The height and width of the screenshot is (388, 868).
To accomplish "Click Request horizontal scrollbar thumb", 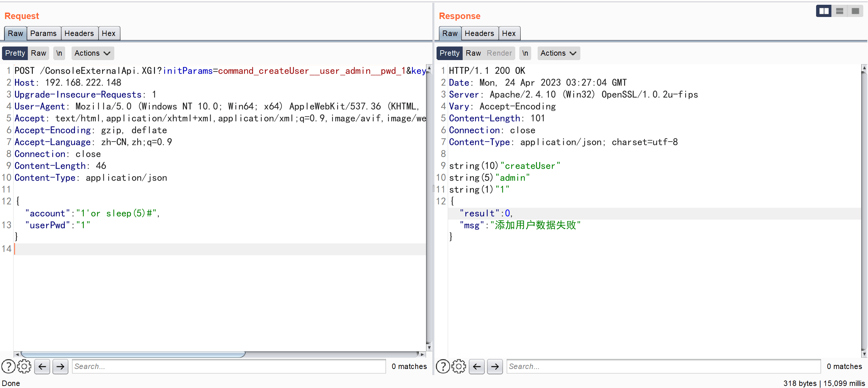I will 133,354.
